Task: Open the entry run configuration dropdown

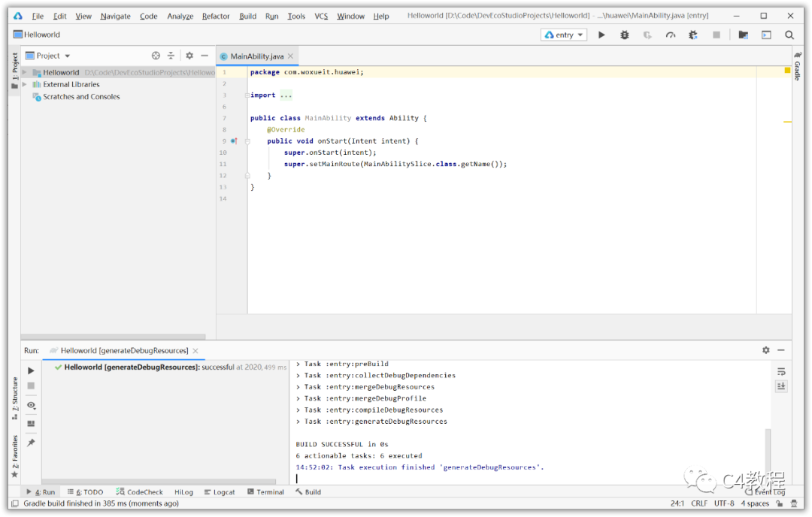Action: tap(564, 35)
